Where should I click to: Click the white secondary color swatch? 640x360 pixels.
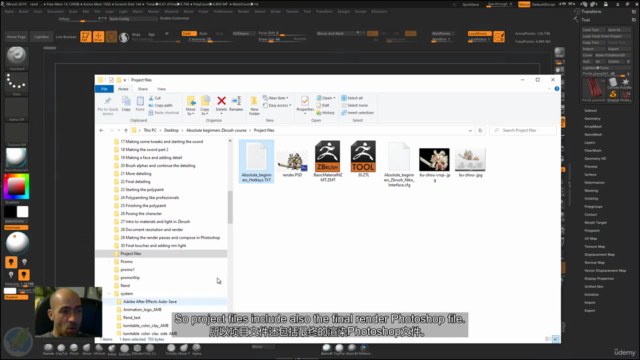(x=22, y=211)
